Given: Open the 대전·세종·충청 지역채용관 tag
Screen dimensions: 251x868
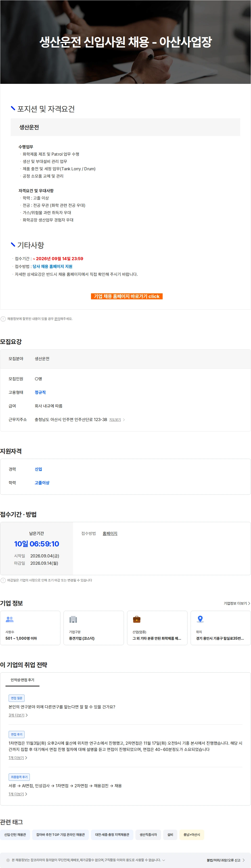Looking at the screenshot, I should point(112,835).
